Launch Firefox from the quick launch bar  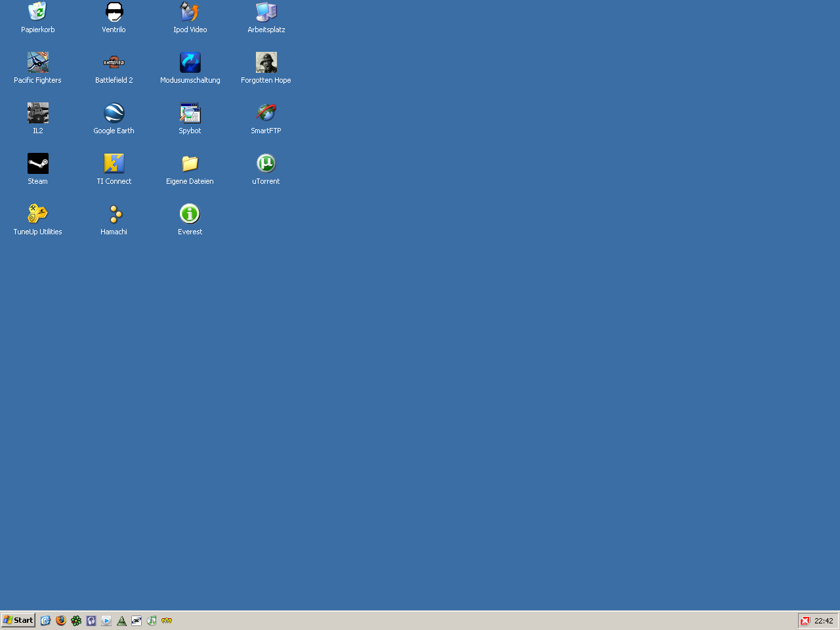pos(61,620)
